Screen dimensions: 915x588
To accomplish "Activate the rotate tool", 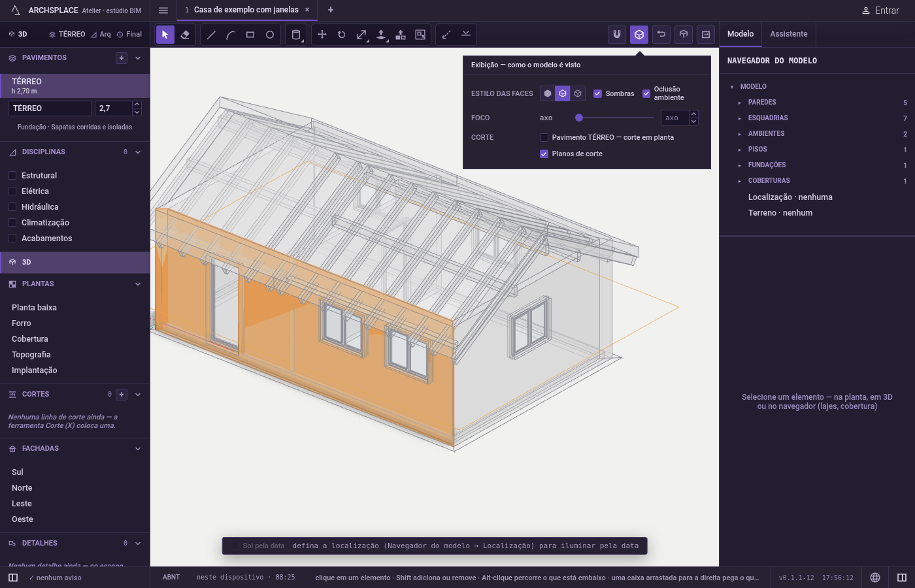I will (x=342, y=35).
